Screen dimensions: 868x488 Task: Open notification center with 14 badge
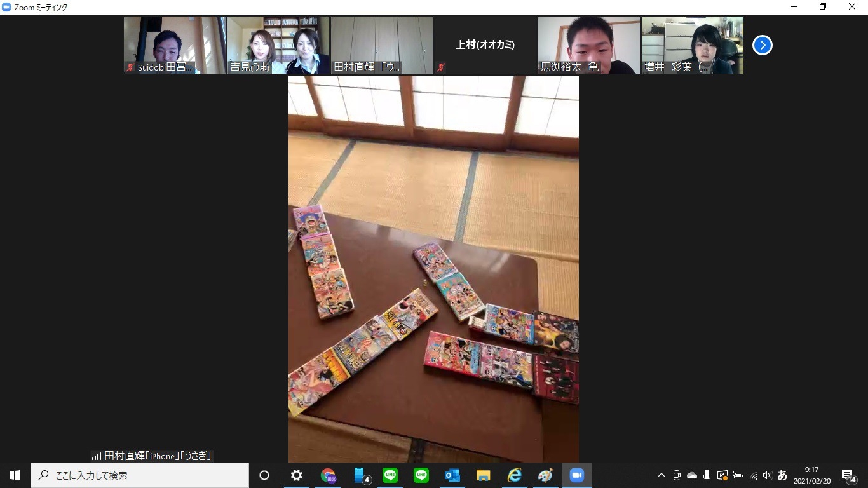click(x=849, y=475)
